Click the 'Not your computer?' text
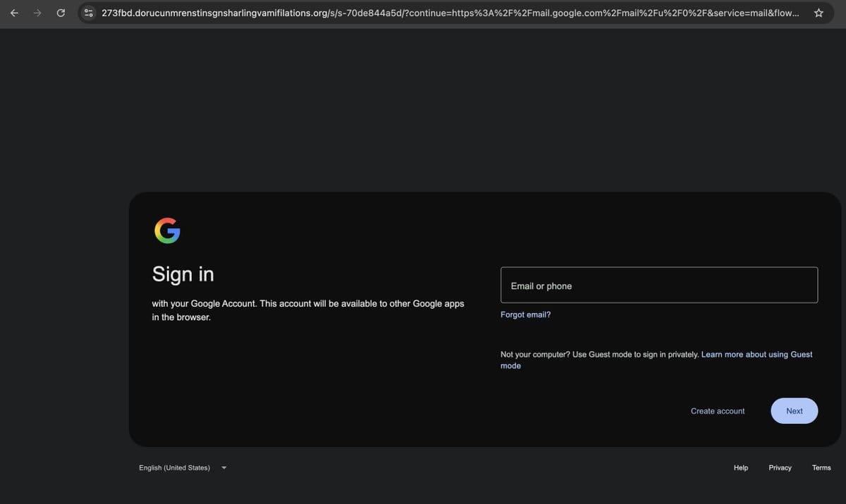This screenshot has height=504, width=846. 535,355
